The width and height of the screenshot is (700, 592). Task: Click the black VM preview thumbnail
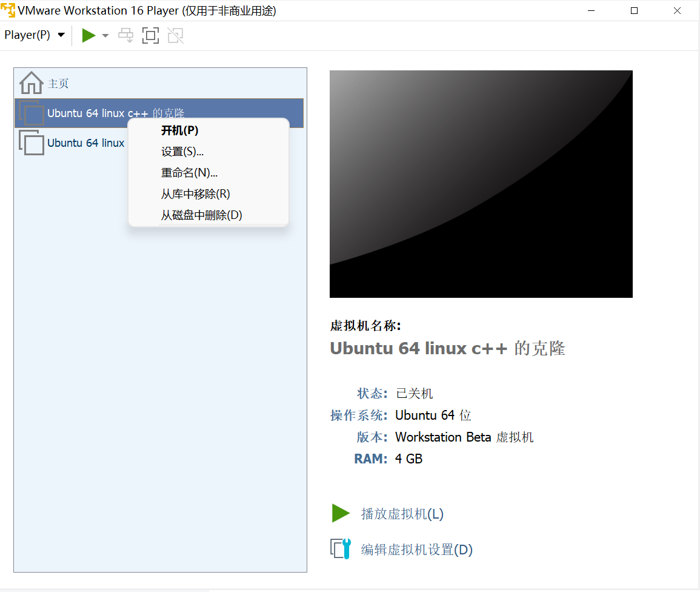(x=481, y=183)
